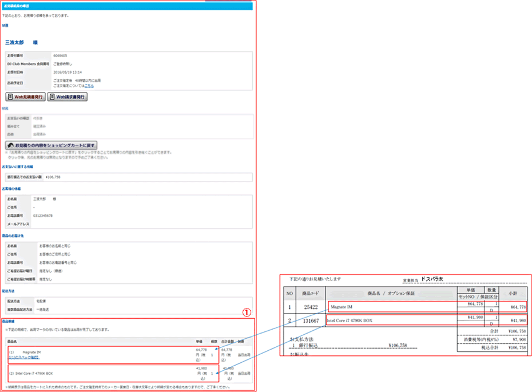
Task: Click the DJ Club Members member number label
Action: point(28,64)
